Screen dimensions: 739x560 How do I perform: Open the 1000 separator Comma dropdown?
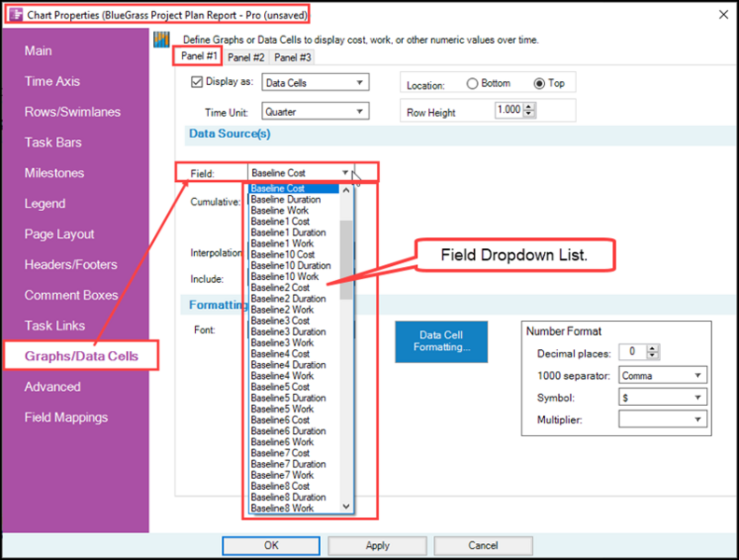[662, 376]
